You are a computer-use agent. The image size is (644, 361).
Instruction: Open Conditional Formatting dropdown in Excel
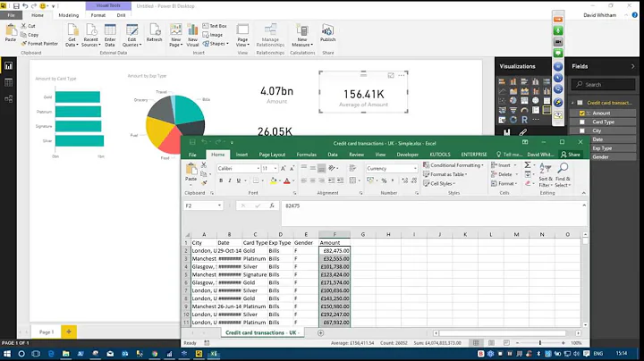click(453, 165)
